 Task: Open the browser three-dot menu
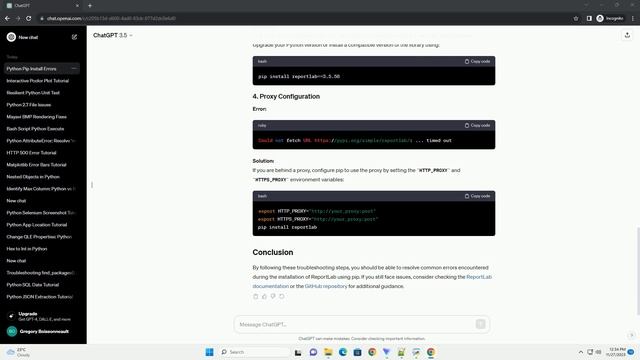coord(633,18)
